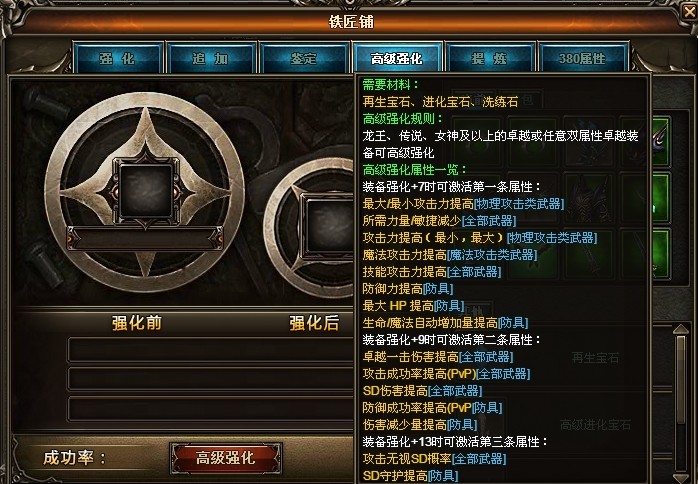This screenshot has width=698, height=484.
Task: Click the dimmed 高级进化宝石 material entry
Action: (595, 424)
